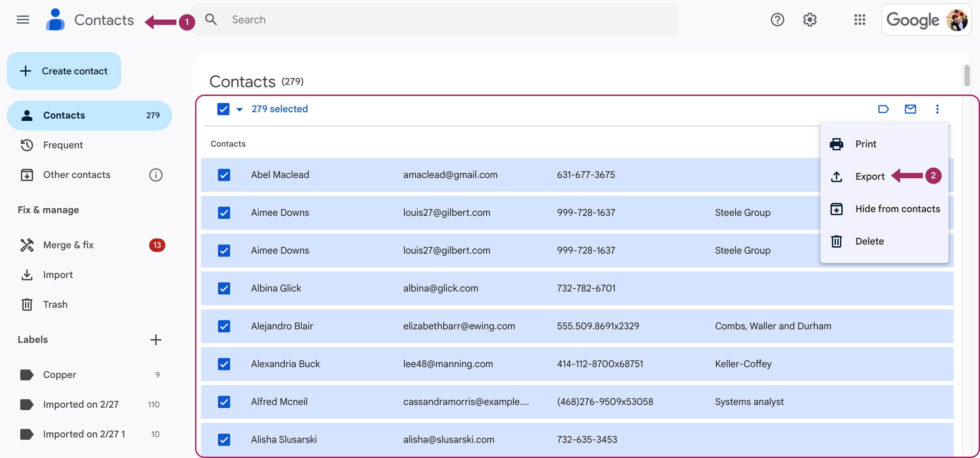Click the Other contacts info icon
980x458 pixels.
point(156,175)
